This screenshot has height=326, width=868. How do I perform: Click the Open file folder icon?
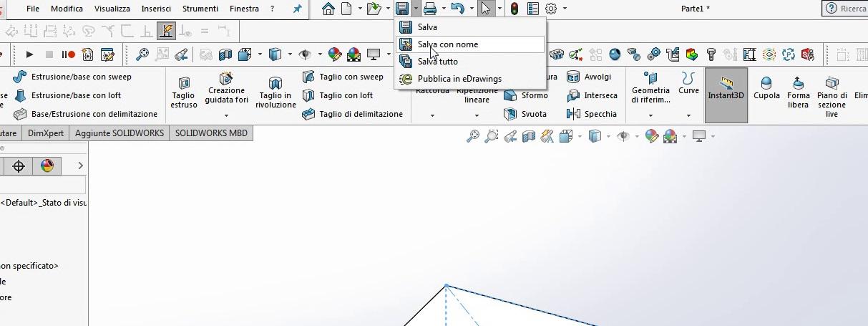(x=374, y=9)
